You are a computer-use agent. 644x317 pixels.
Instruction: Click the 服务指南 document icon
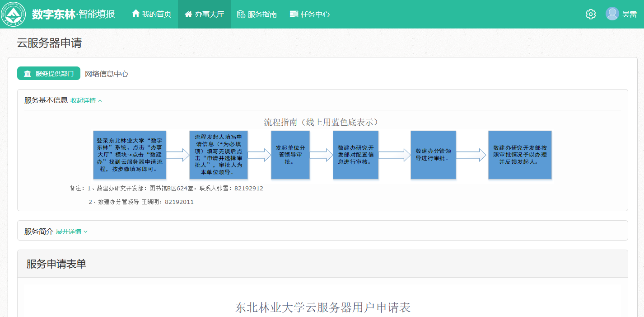point(241,14)
